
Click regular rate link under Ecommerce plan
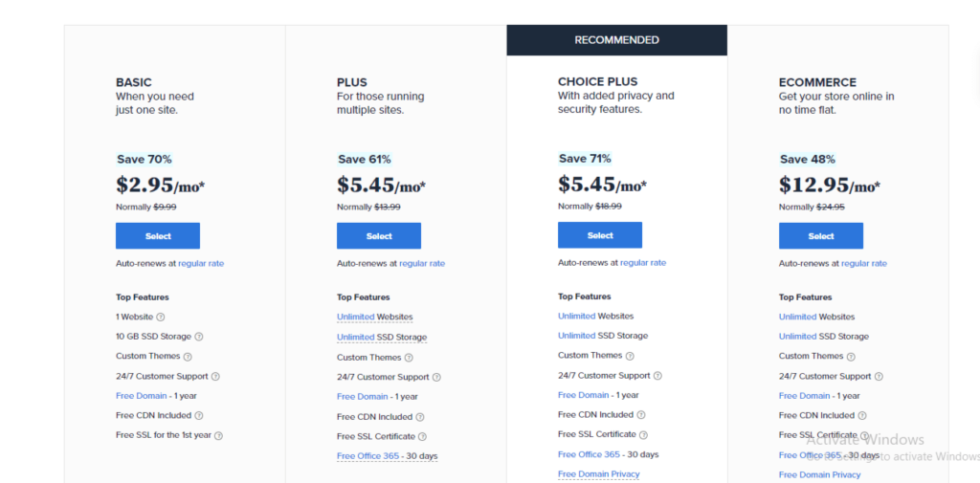tap(864, 264)
